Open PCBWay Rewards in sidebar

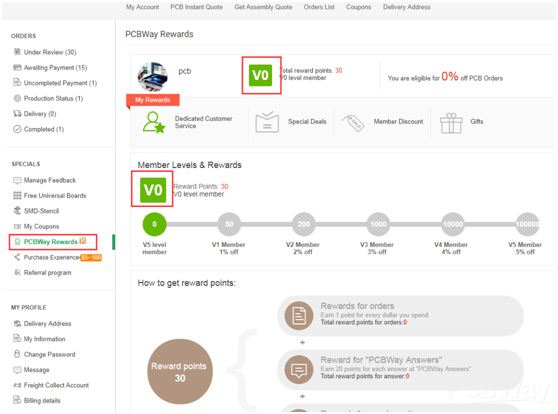51,242
